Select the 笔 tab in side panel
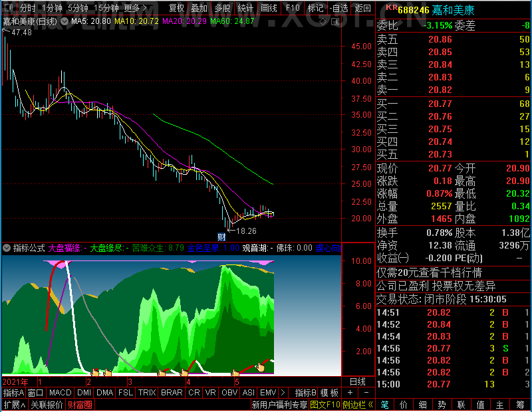The width and height of the screenshot is (532, 412). [384, 405]
